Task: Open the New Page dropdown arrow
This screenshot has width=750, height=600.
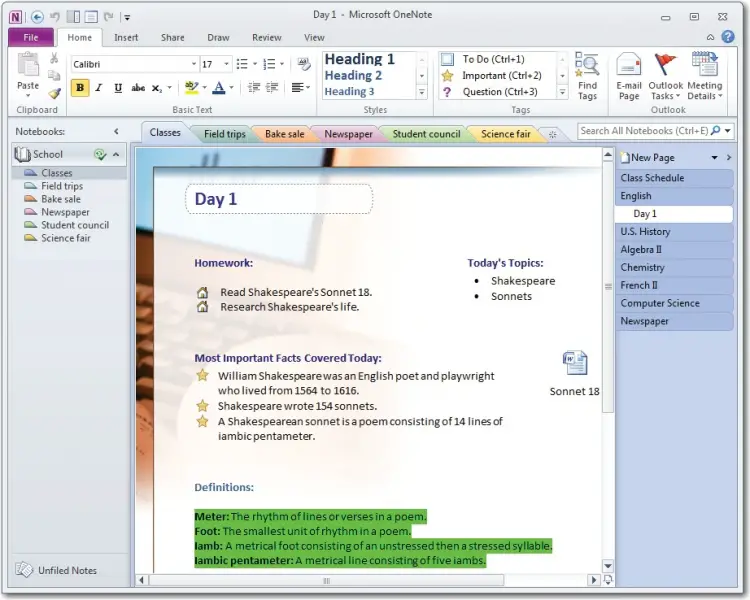Action: click(x=715, y=157)
